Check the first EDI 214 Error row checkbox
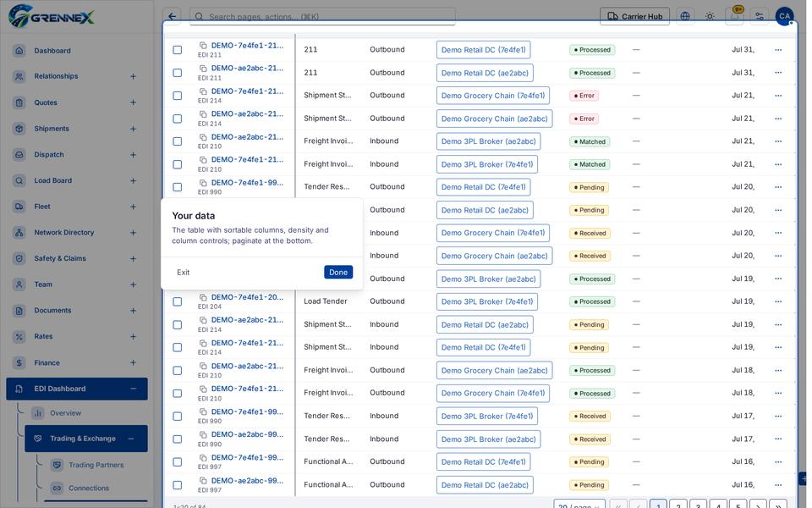This screenshot has height=508, width=812. coord(177,96)
